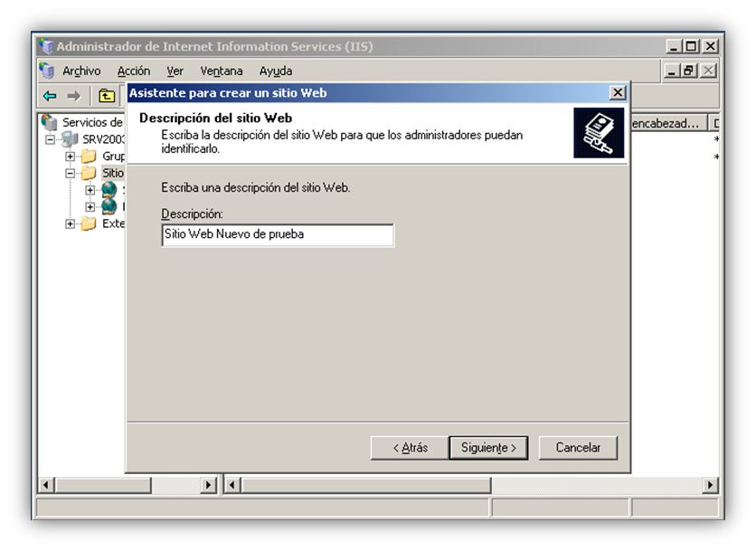
Task: Expand the first website node
Action: (x=90, y=190)
